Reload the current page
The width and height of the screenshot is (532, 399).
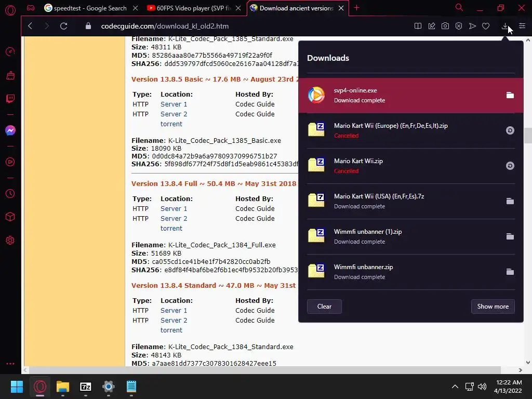[63, 26]
